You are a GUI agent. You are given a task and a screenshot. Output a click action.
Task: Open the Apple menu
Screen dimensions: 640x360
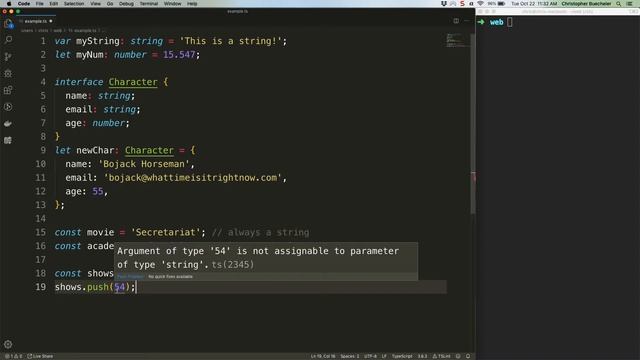click(9, 4)
